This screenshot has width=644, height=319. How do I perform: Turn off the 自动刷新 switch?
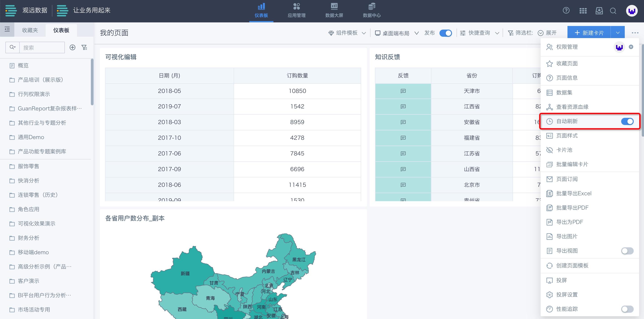[627, 121]
